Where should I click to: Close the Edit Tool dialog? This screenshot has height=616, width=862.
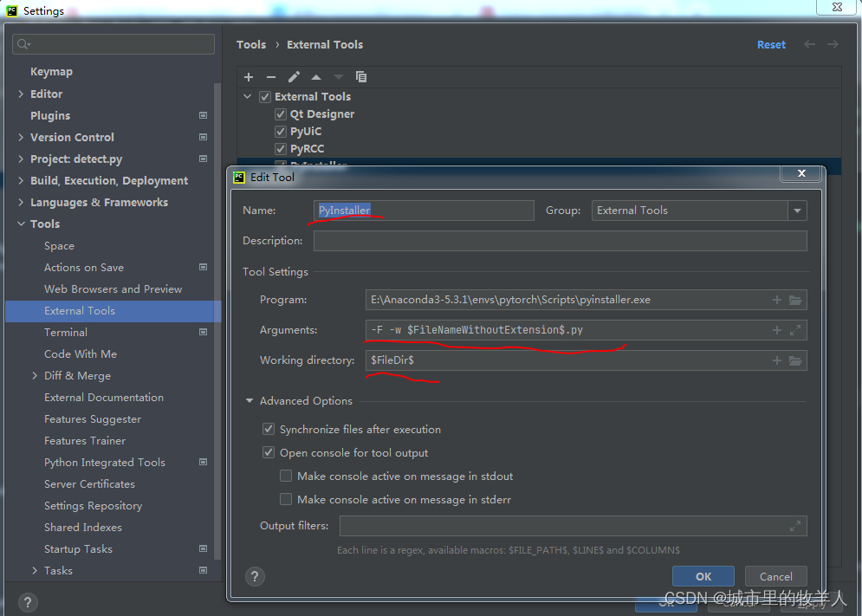801,173
